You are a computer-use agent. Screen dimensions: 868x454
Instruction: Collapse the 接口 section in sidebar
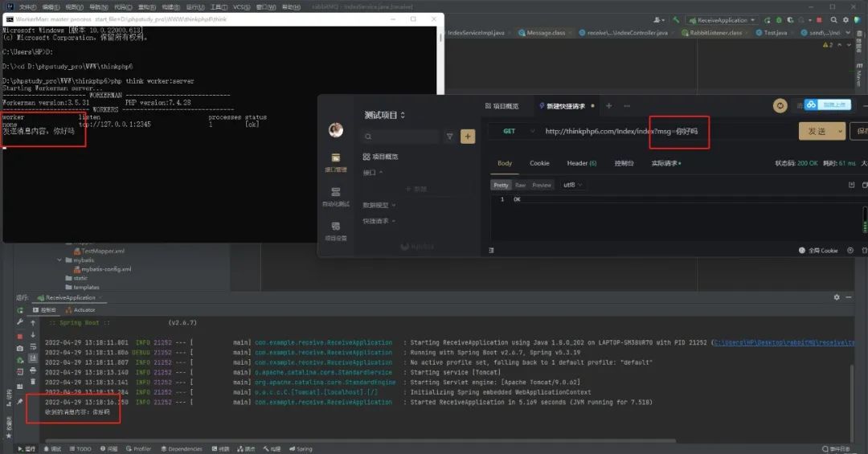pos(373,173)
